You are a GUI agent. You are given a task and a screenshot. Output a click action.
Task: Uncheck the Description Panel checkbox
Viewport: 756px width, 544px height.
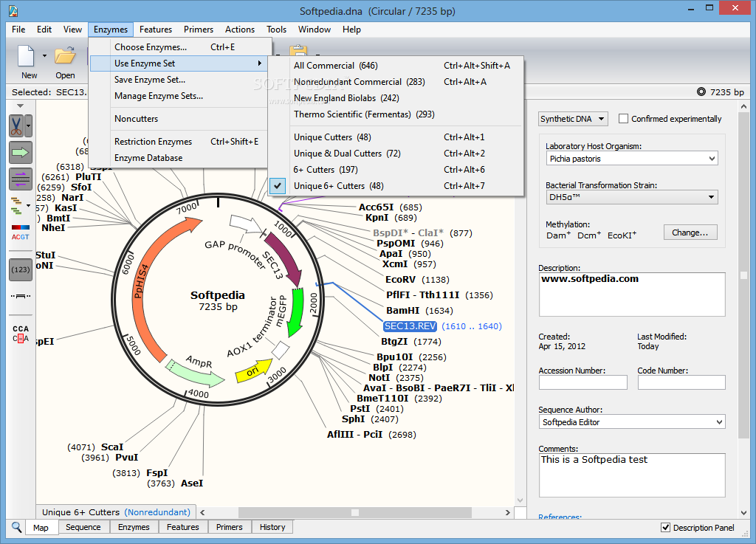pos(665,527)
